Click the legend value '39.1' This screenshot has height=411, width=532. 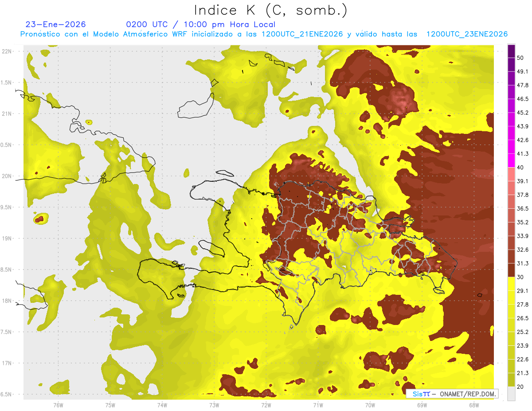pyautogui.click(x=523, y=181)
